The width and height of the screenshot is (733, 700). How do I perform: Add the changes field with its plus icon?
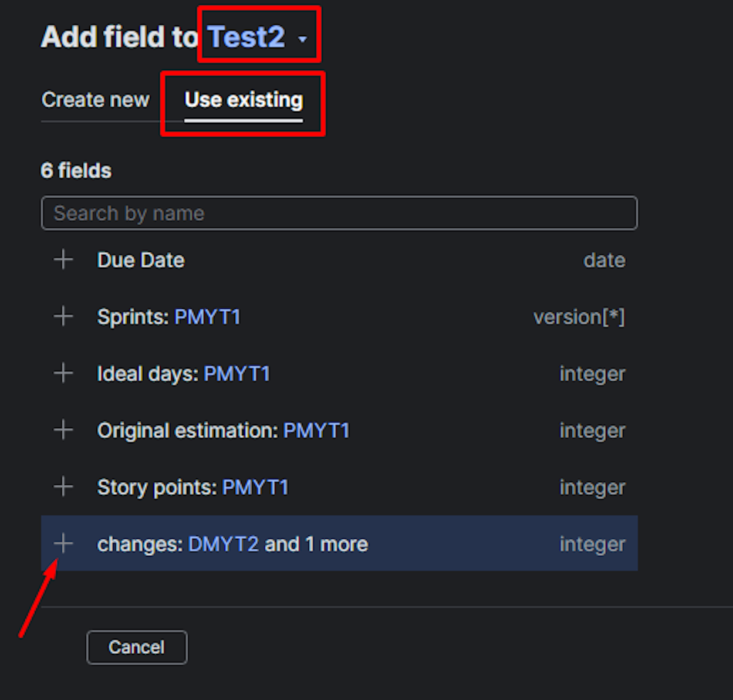[63, 544]
